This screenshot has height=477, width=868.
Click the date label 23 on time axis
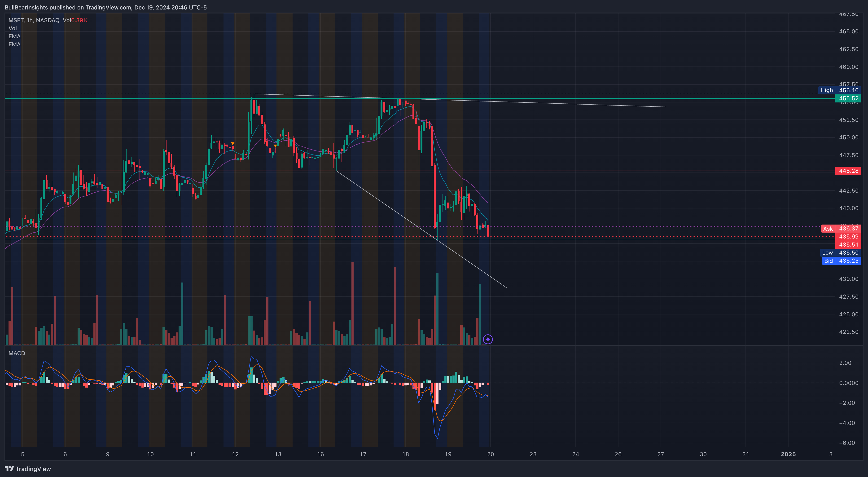(x=533, y=454)
